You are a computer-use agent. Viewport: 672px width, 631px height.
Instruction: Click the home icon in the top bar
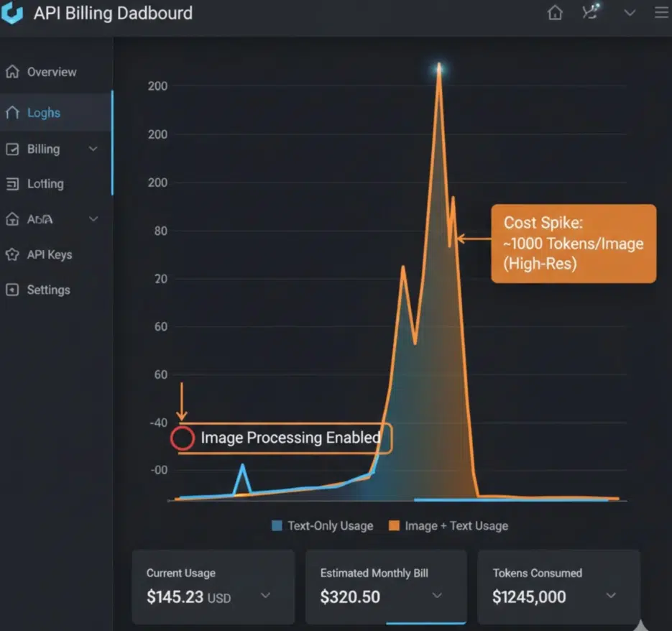click(554, 12)
